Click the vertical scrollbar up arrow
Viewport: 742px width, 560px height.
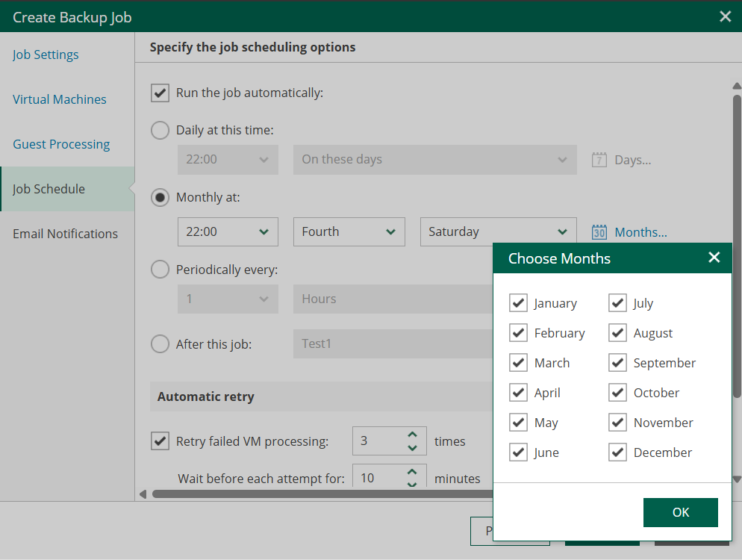736,86
